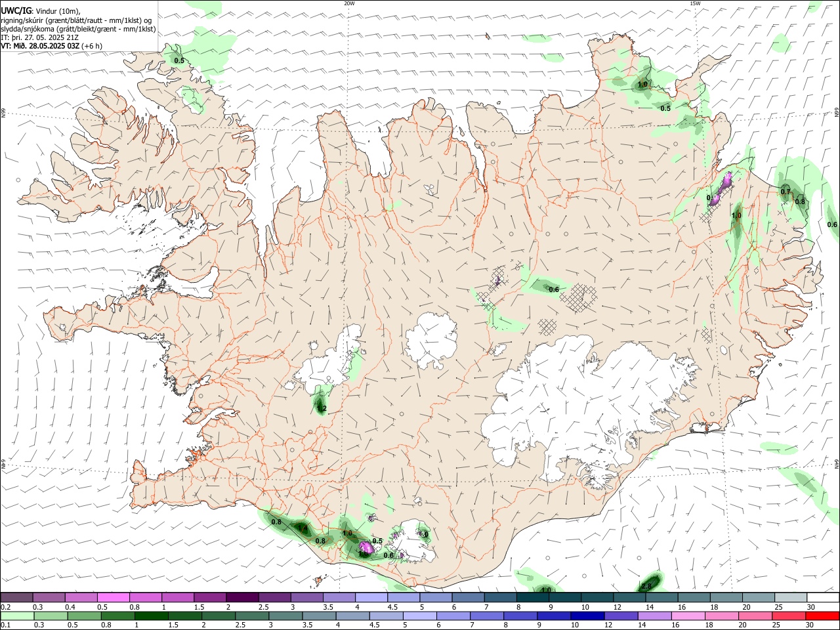Click the '1.4' rainfall value on southwest coast
The width and height of the screenshot is (840, 630).
point(303,528)
